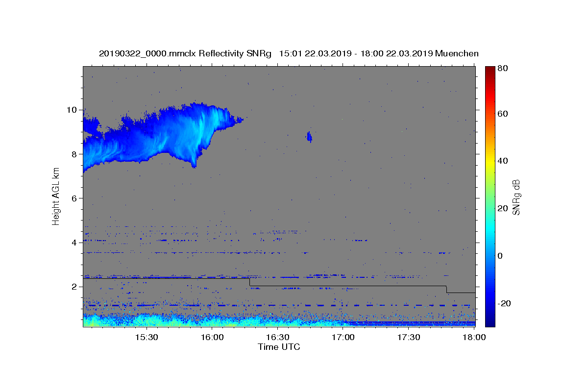Click the plot title text '20190322_0000.mmclx Reflectivity SNRg'
The width and height of the screenshot is (588, 392).
185,53
